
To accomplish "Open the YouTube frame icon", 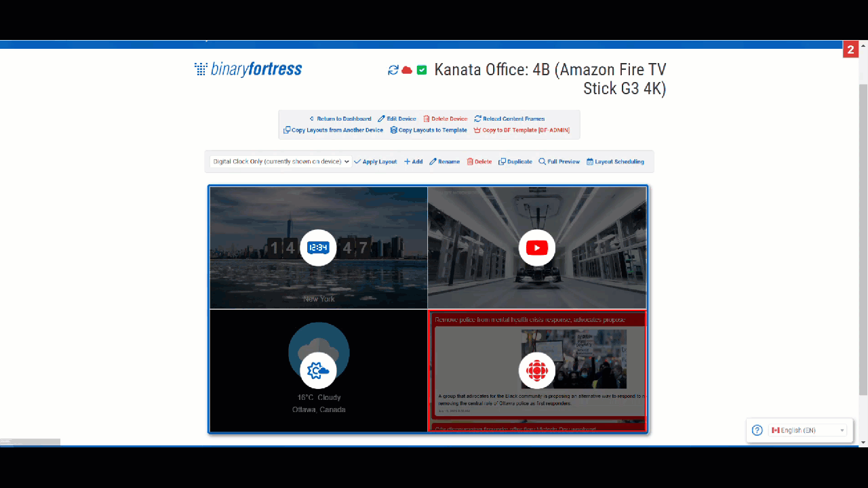I will click(537, 248).
